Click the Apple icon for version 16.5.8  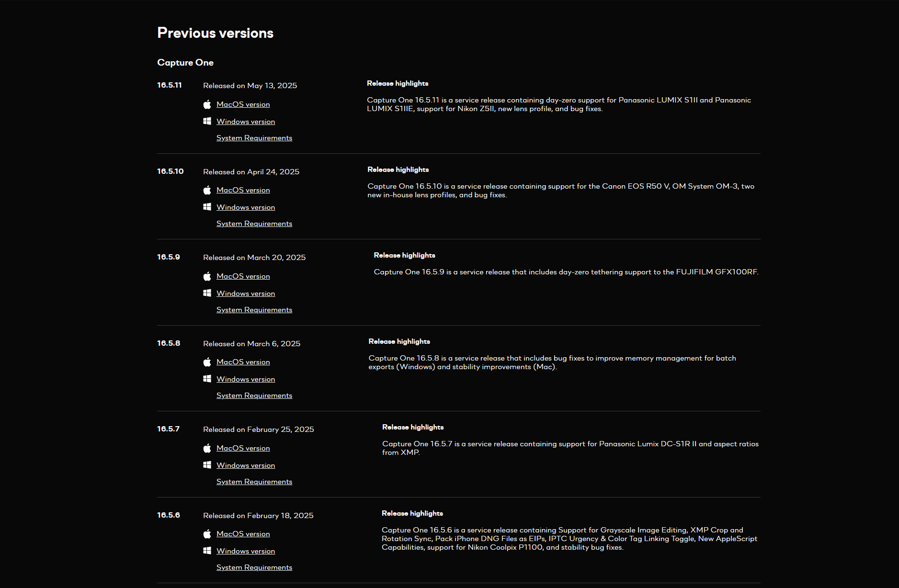click(207, 362)
